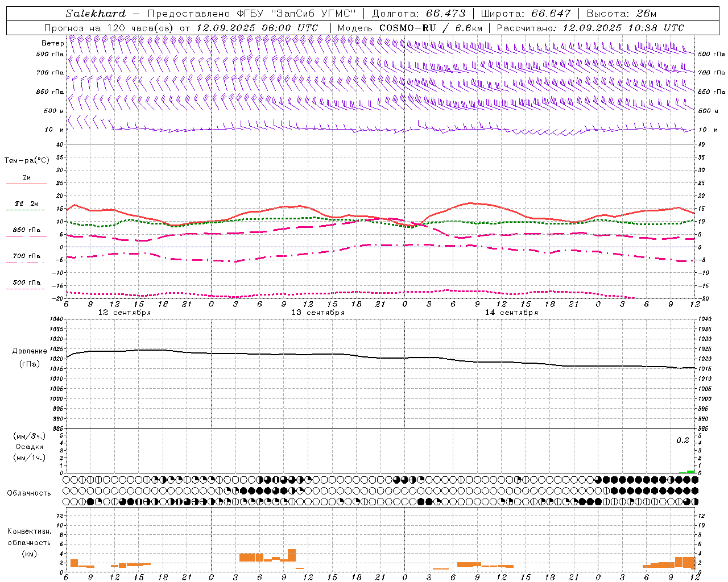Viewport: 728px width, 582px height.
Task: Click the 500 м wind level label on left
Action: [53, 111]
